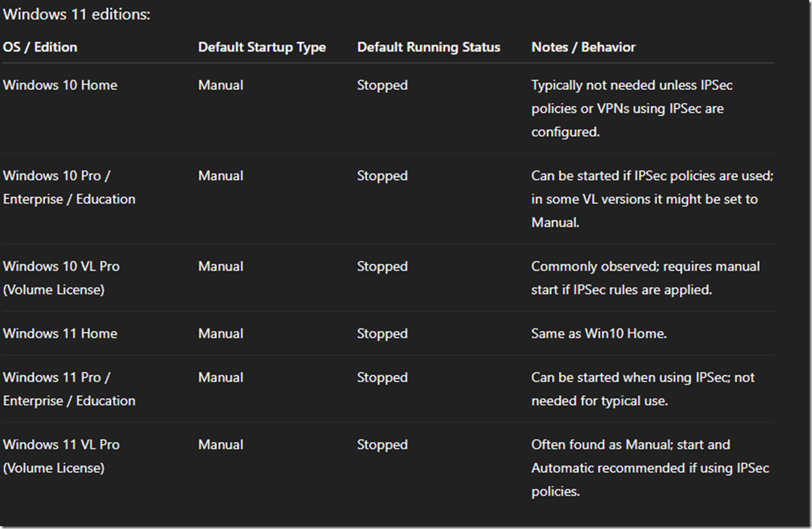Click the "OS / Edition" column header
The image size is (812, 529).
point(40,47)
